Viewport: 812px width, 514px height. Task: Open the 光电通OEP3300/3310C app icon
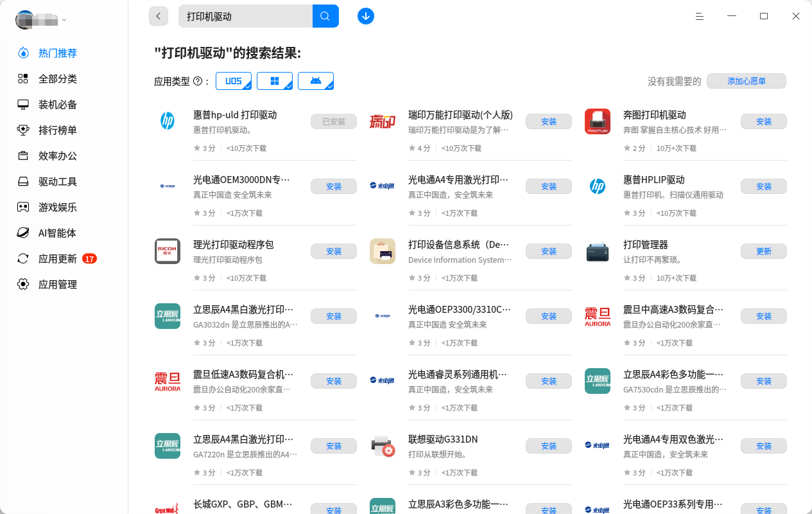click(x=383, y=316)
